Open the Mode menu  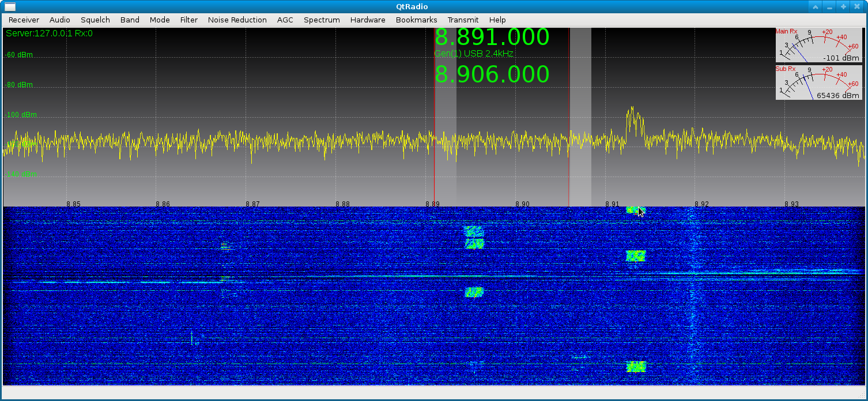(159, 20)
